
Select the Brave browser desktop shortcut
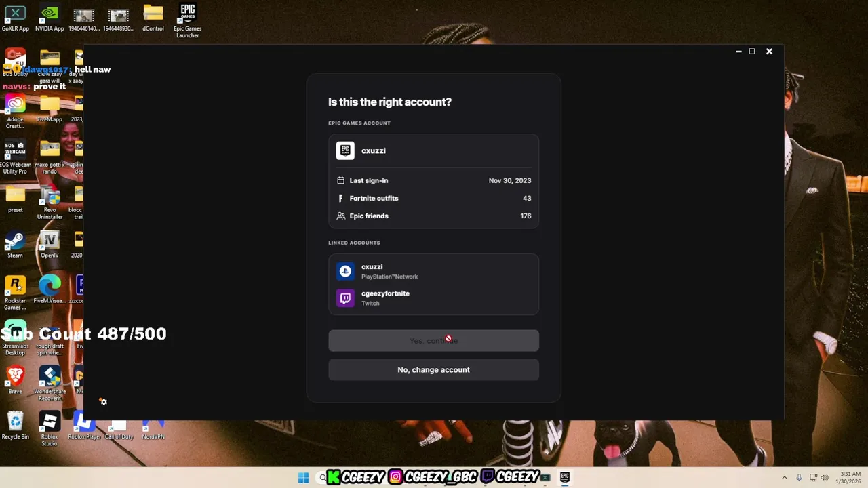[x=15, y=380]
